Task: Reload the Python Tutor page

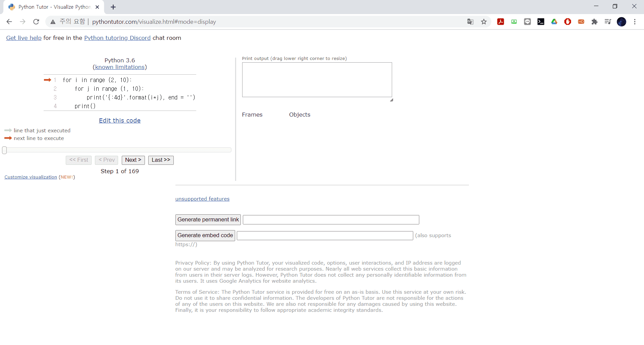Action: pyautogui.click(x=36, y=22)
